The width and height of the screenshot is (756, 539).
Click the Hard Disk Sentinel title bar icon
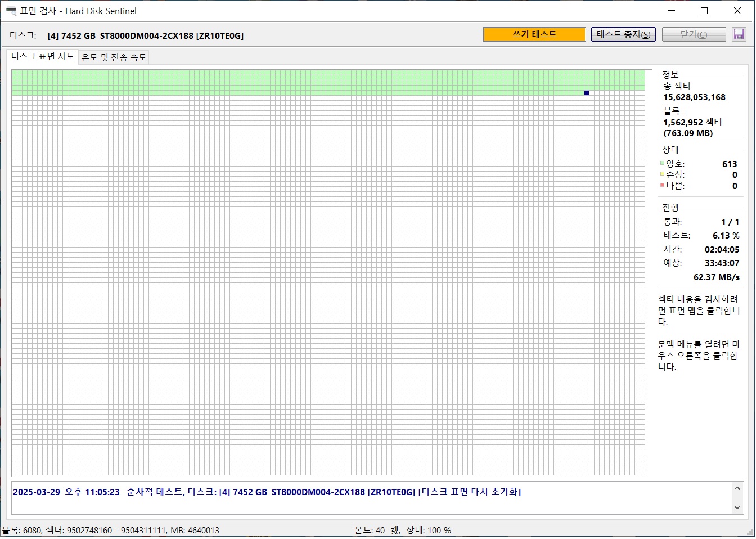click(x=11, y=11)
